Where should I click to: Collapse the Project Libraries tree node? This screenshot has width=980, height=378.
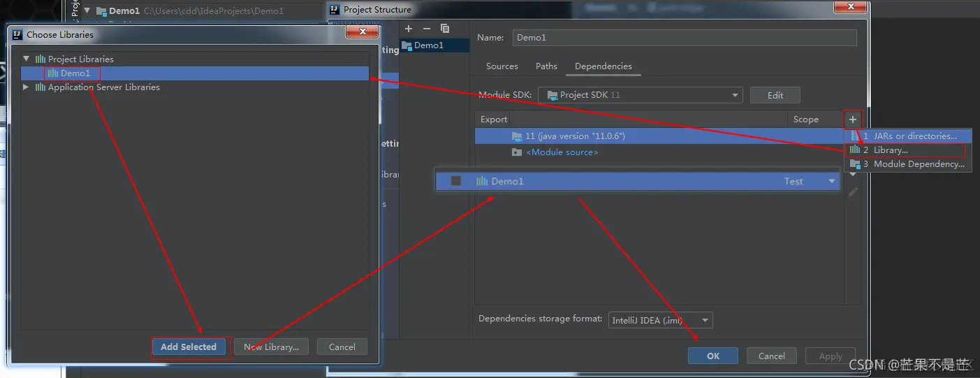coord(27,59)
